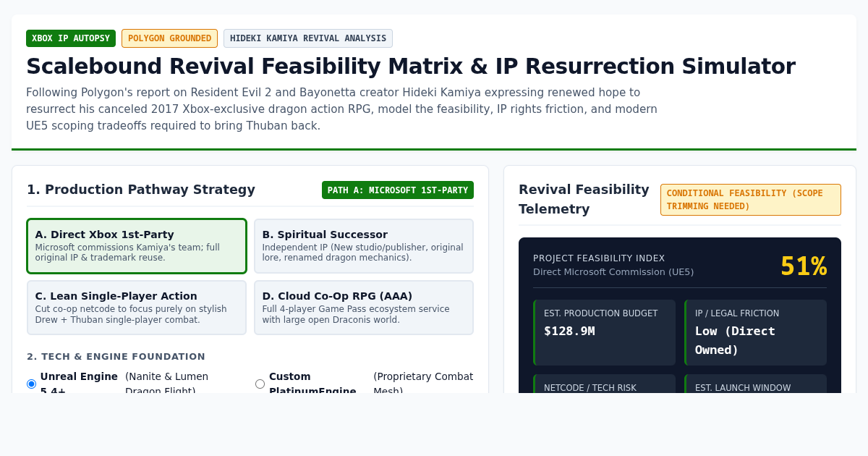The image size is (868, 456).
Task: Click the $128.9M production budget value
Action: [x=569, y=331]
